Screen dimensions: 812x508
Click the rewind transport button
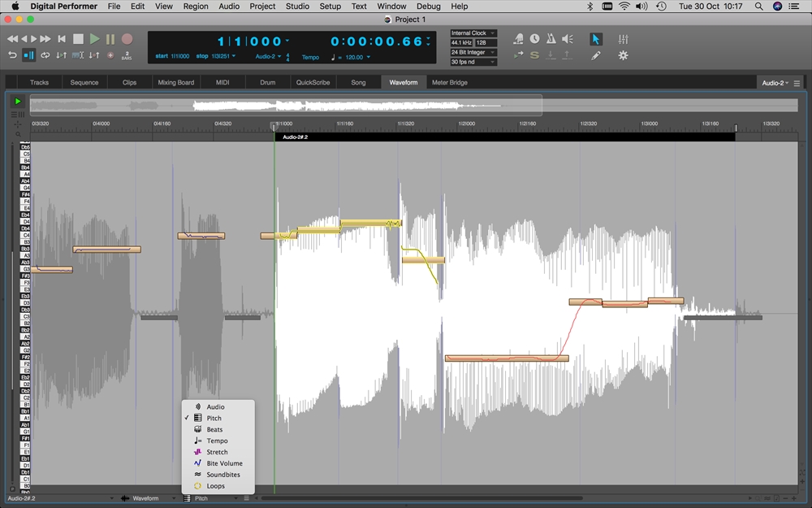12,39
